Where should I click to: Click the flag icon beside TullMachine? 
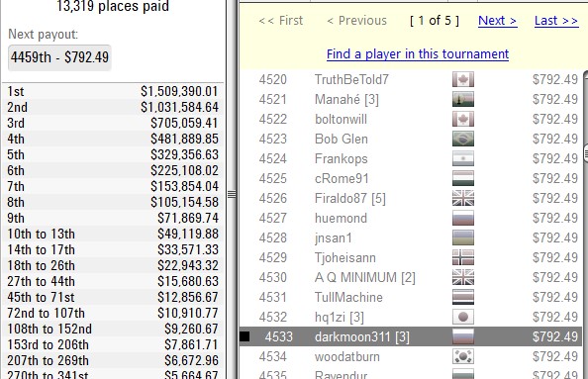463,297
